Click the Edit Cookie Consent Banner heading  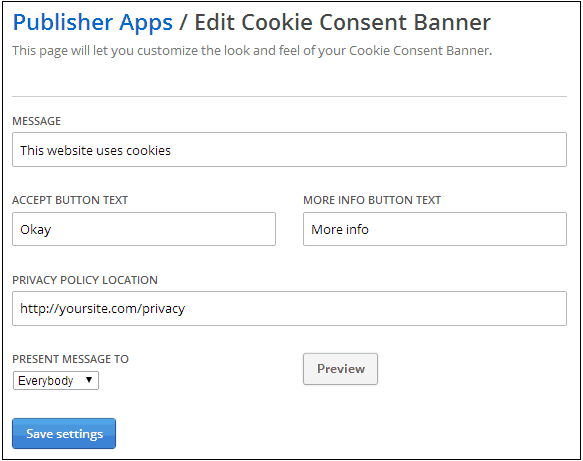pos(342,22)
